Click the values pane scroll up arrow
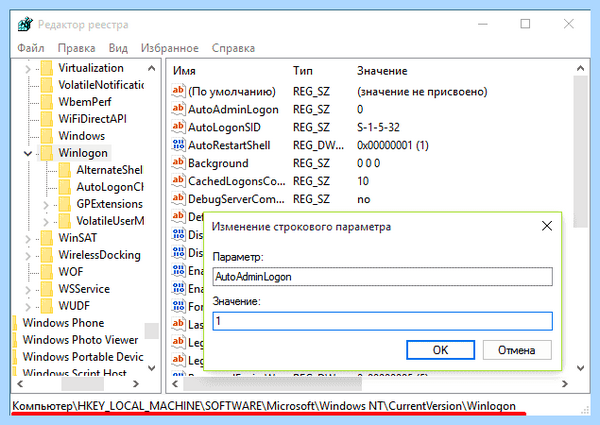The image size is (600, 425). (580, 68)
